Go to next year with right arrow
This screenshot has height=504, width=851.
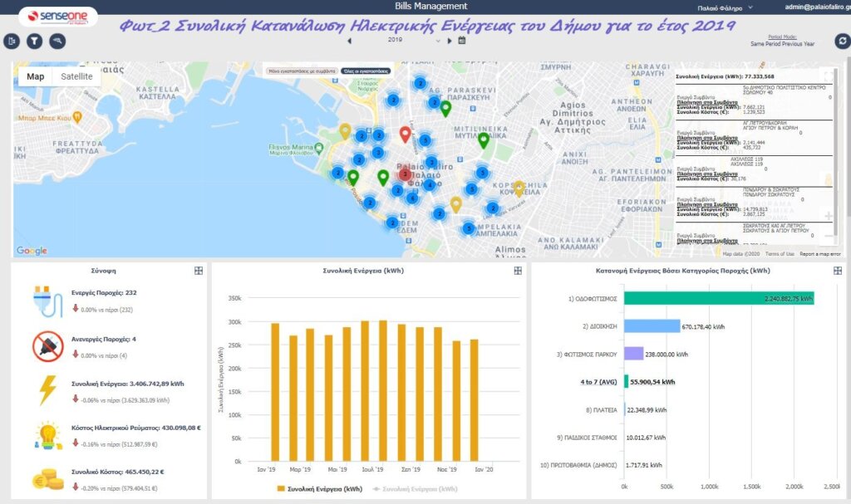point(450,41)
